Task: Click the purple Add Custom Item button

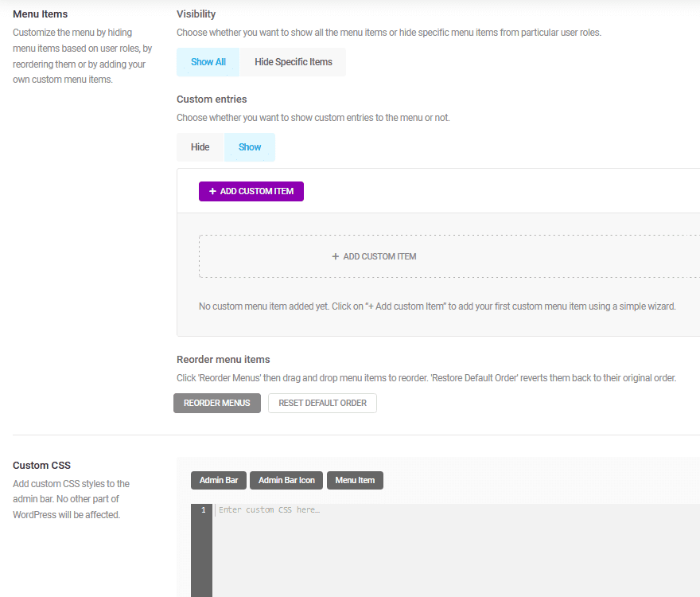Action: click(251, 191)
